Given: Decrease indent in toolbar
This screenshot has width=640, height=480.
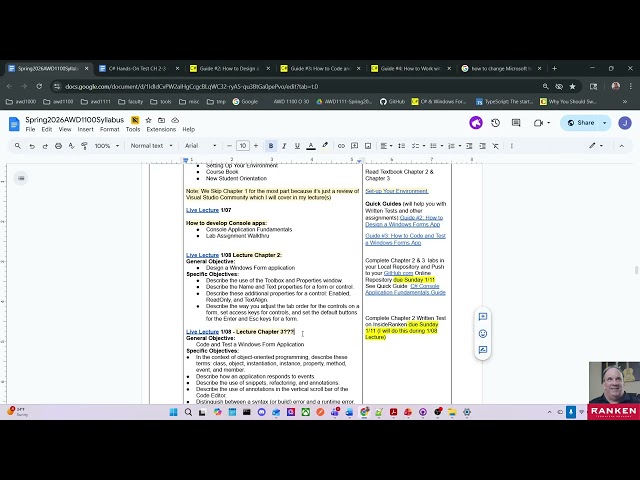Looking at the screenshot, I should [x=469, y=146].
